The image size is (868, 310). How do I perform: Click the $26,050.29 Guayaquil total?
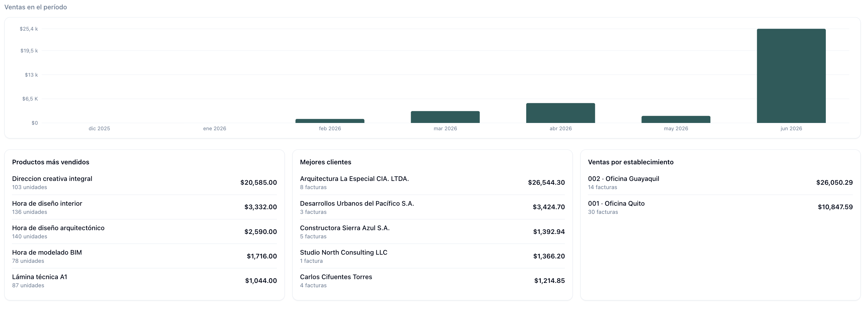[x=834, y=182]
